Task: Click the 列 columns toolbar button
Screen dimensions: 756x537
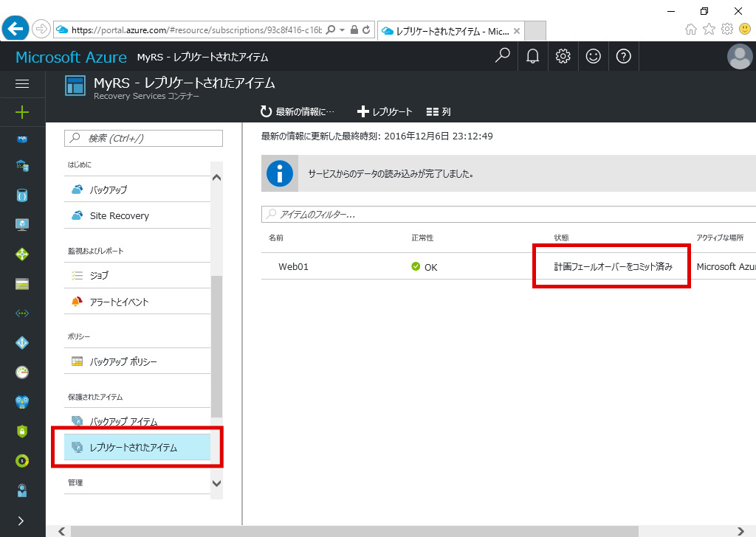Action: coord(439,111)
